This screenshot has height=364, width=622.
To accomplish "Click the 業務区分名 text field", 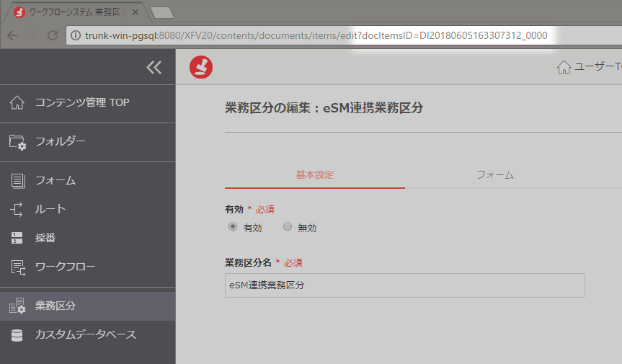I will tap(404, 285).
